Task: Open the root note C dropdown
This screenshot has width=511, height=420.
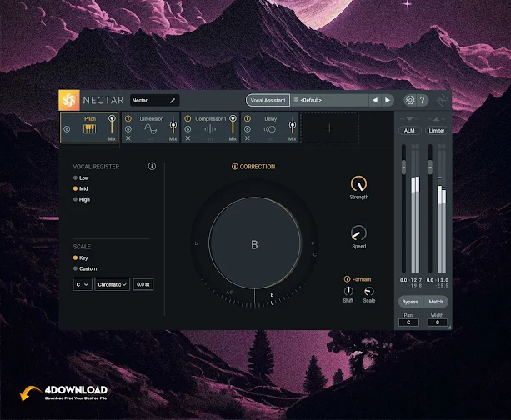Action: coord(83,284)
